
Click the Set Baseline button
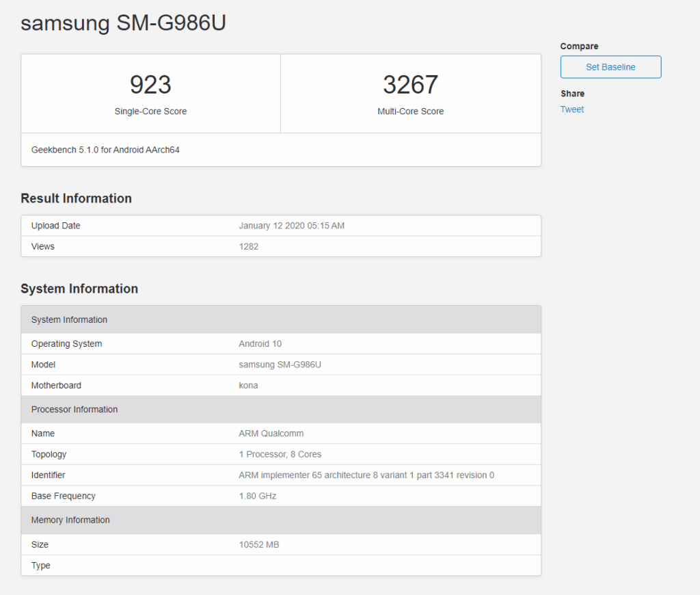pos(610,67)
